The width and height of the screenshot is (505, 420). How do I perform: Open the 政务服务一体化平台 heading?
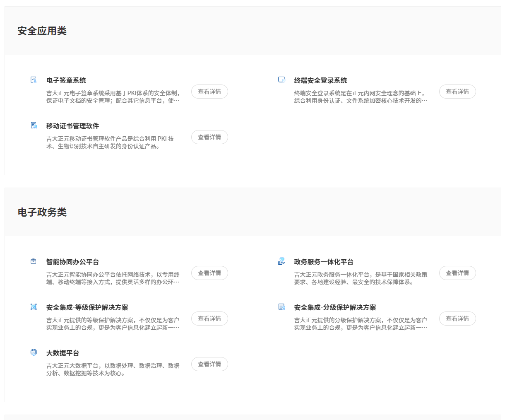pos(324,262)
